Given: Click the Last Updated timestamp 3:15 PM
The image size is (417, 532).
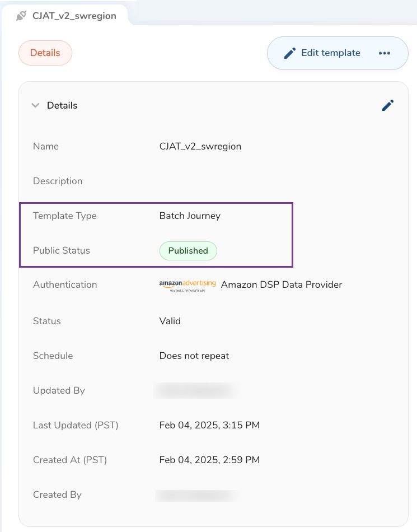Looking at the screenshot, I should click(x=209, y=426).
